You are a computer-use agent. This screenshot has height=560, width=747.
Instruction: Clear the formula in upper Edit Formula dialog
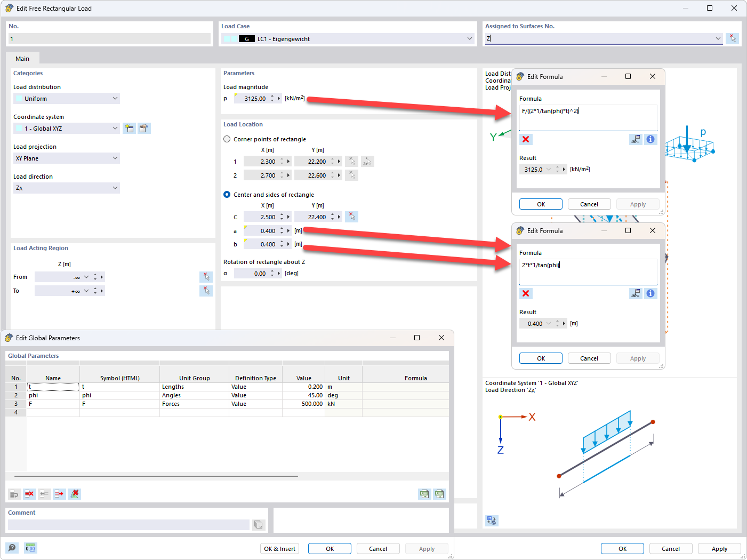point(526,139)
